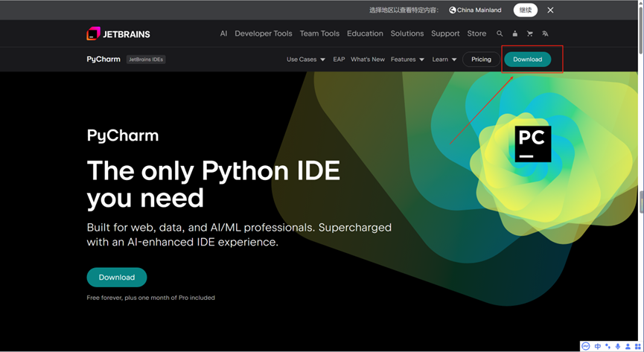Image resolution: width=644 pixels, height=352 pixels.
Task: Click the JetBrains logo
Action: click(118, 33)
